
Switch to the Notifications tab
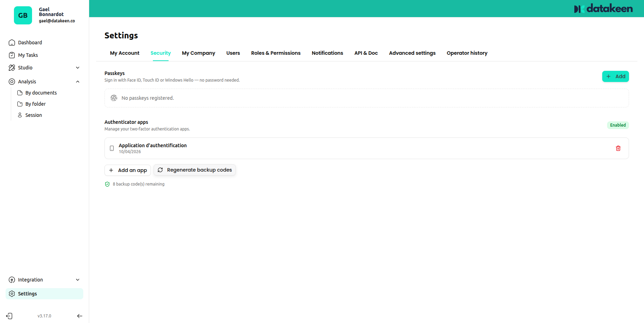pos(327,53)
